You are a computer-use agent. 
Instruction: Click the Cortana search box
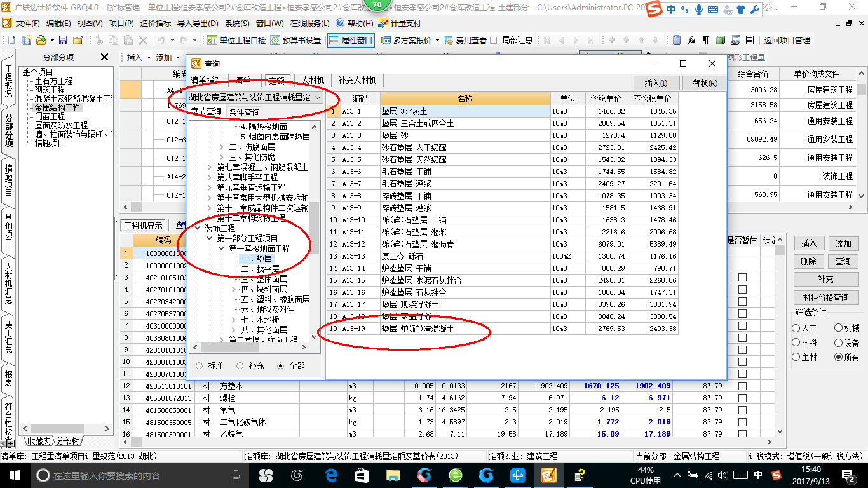[x=140, y=475]
